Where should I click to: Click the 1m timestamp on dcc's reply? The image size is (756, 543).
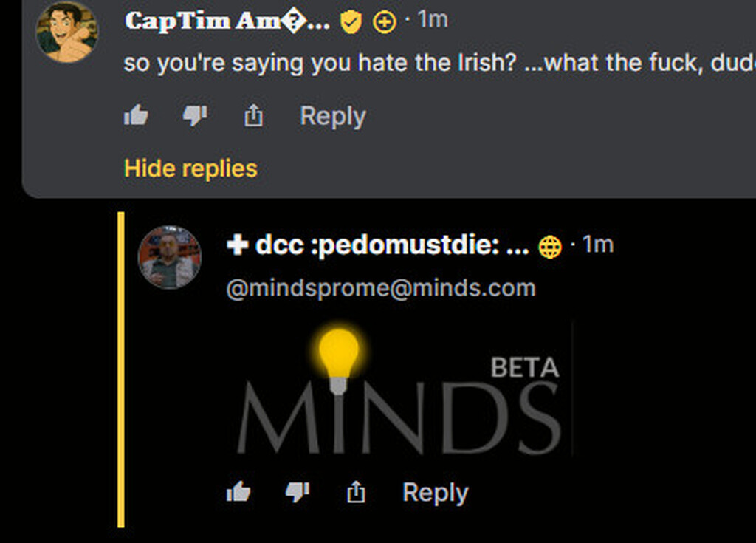(598, 245)
